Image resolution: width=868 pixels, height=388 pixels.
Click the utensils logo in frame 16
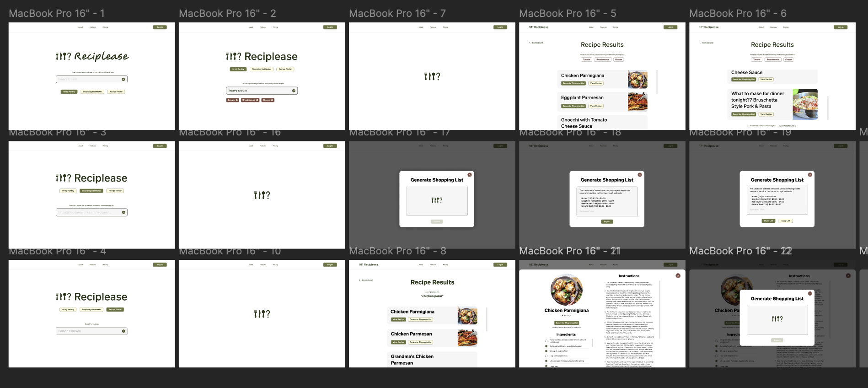click(x=262, y=195)
